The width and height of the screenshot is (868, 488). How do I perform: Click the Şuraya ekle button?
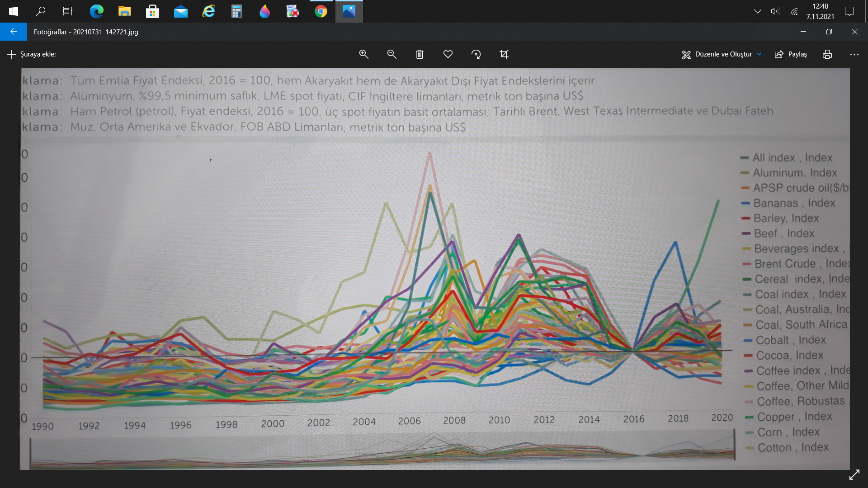(x=31, y=54)
